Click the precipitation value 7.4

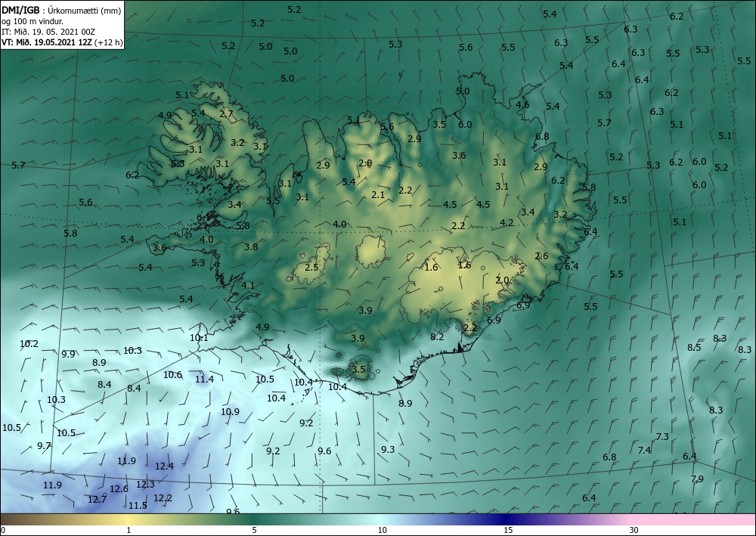click(x=644, y=451)
